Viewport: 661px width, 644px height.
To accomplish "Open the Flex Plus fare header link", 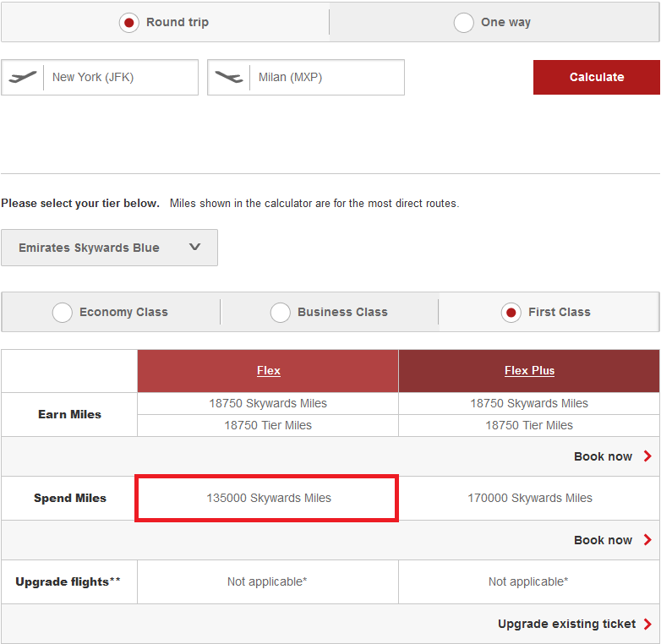I will (x=529, y=370).
